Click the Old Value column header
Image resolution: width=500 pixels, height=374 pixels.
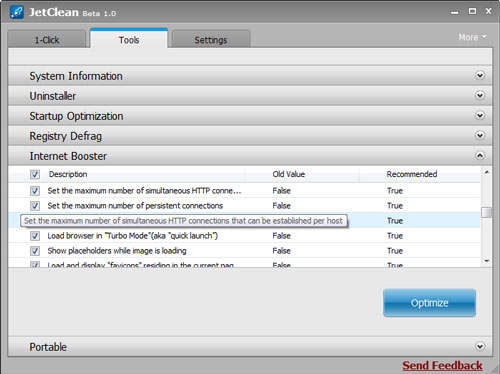[x=289, y=174]
